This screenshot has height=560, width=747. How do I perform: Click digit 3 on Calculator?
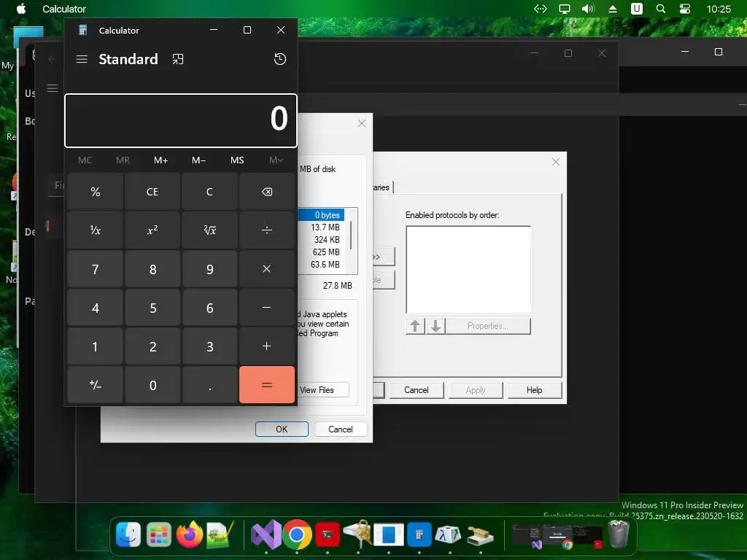(x=209, y=346)
